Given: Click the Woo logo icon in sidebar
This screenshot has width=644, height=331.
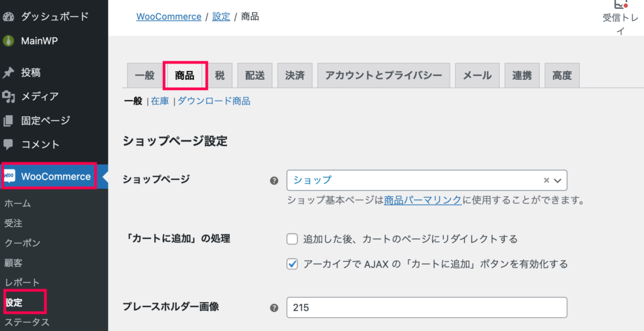Looking at the screenshot, I should (x=9, y=176).
